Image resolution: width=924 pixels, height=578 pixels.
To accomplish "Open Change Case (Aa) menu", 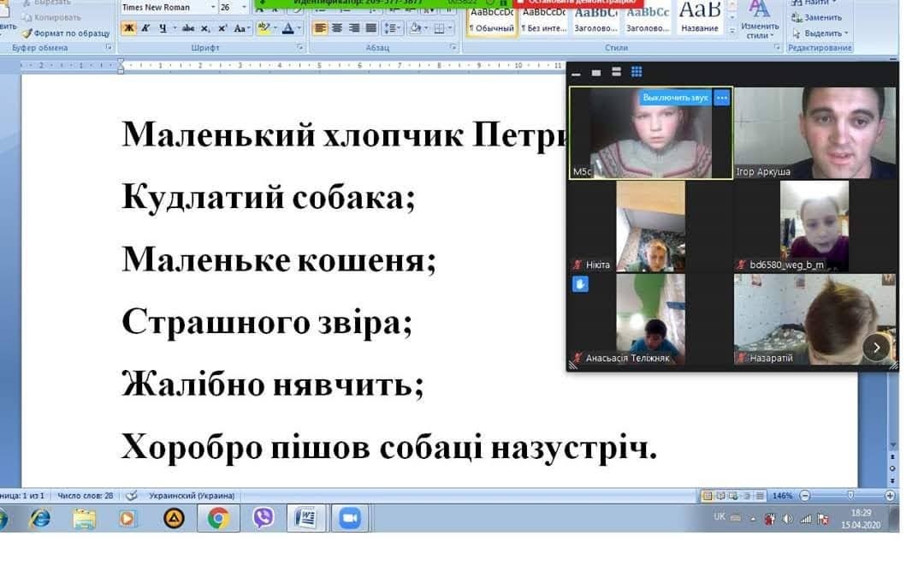I will pyautogui.click(x=240, y=28).
